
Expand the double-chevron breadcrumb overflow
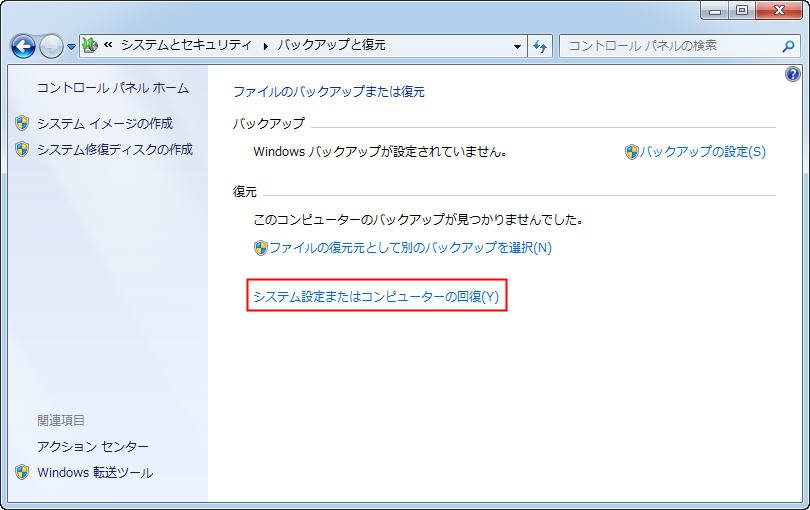pos(108,45)
